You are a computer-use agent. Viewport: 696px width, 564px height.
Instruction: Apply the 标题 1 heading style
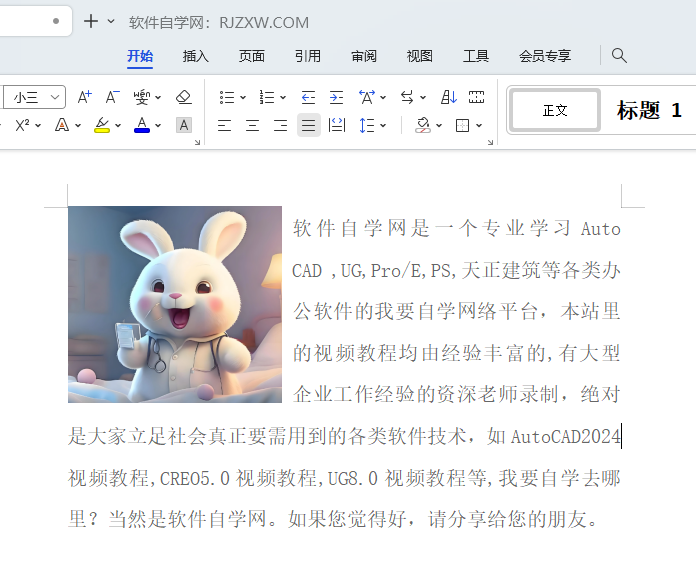[x=649, y=110]
